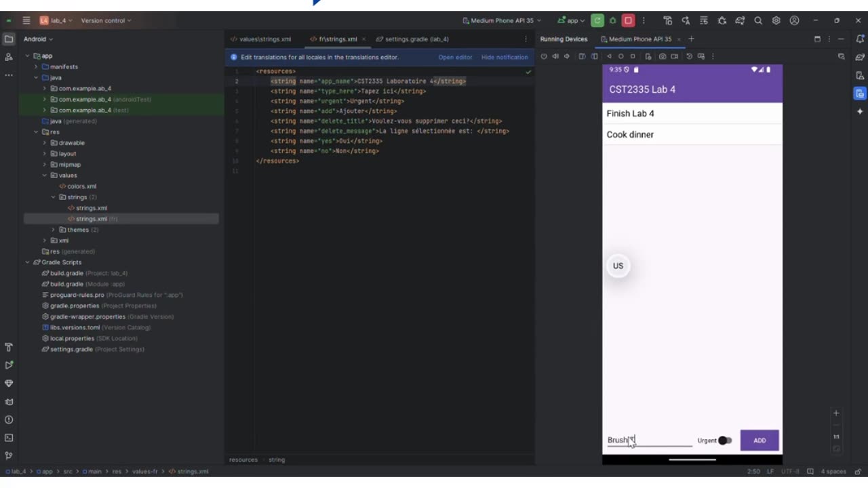Click UTF-8 encoding in status bar
This screenshot has width=868, height=488.
point(790,471)
